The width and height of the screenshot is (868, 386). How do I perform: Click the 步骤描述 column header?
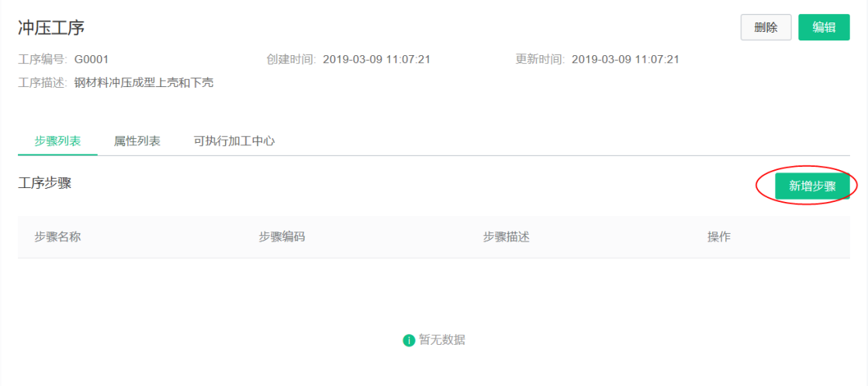[506, 237]
